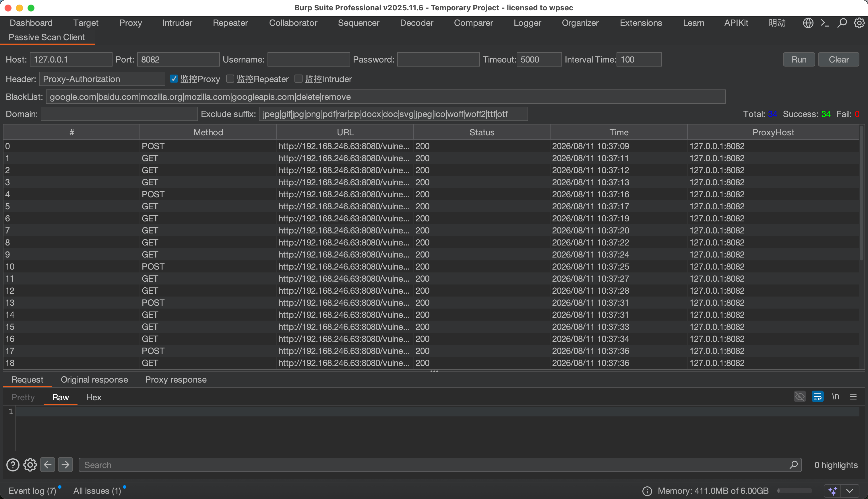Go to the previous search match arrow
This screenshot has width=868, height=499.
(x=48, y=465)
